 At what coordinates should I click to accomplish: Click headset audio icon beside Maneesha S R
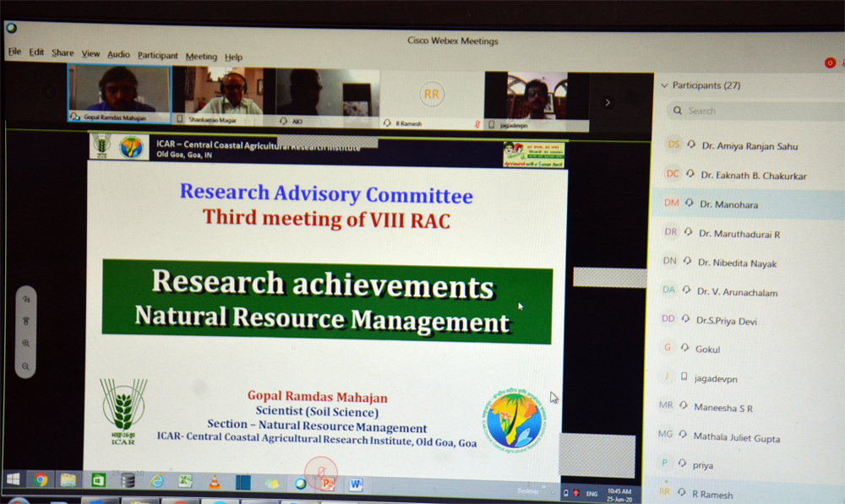point(684,405)
